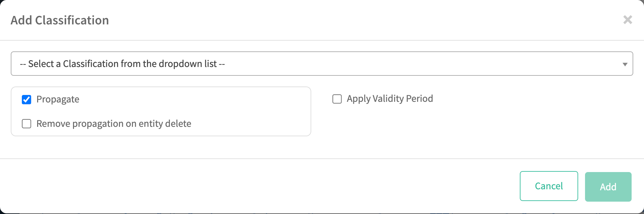Click the 'Propagate' label text
The height and width of the screenshot is (214, 644).
click(x=58, y=100)
